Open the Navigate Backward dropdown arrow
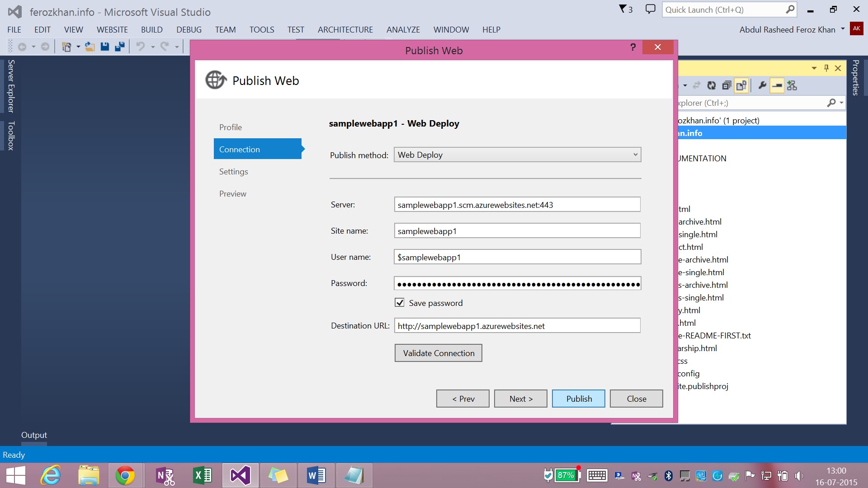868x488 pixels. point(33,47)
